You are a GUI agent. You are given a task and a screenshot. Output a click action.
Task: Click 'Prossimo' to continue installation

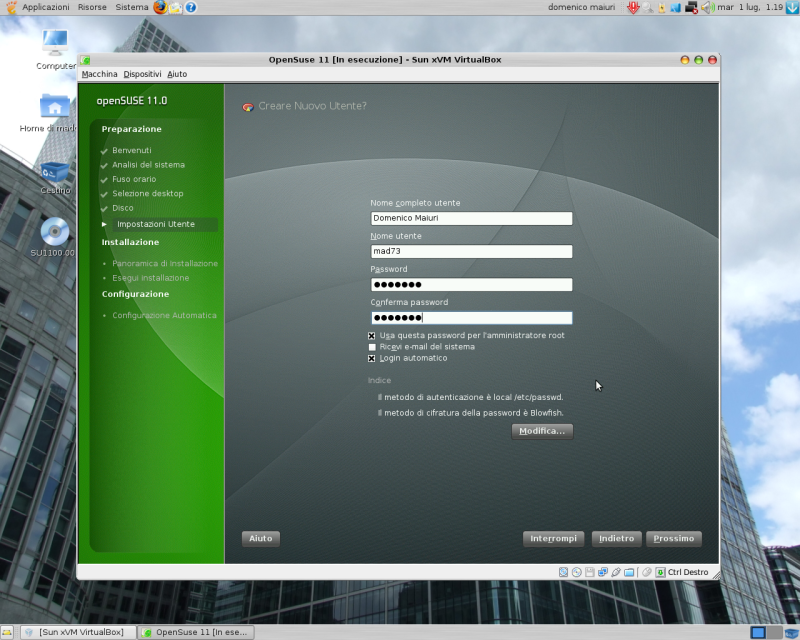coord(673,538)
